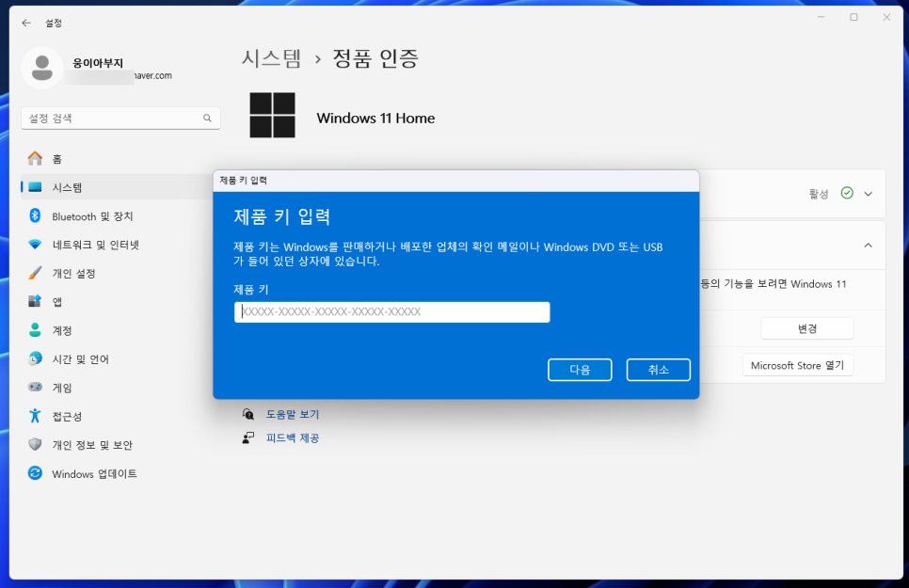909x588 pixels.
Task: Click the back arrow in Settings title bar
Action: point(26,24)
